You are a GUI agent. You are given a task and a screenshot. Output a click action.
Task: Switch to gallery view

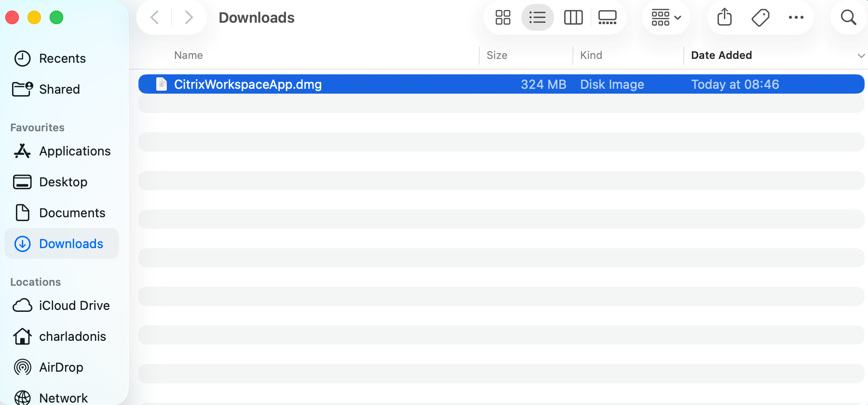tap(607, 18)
